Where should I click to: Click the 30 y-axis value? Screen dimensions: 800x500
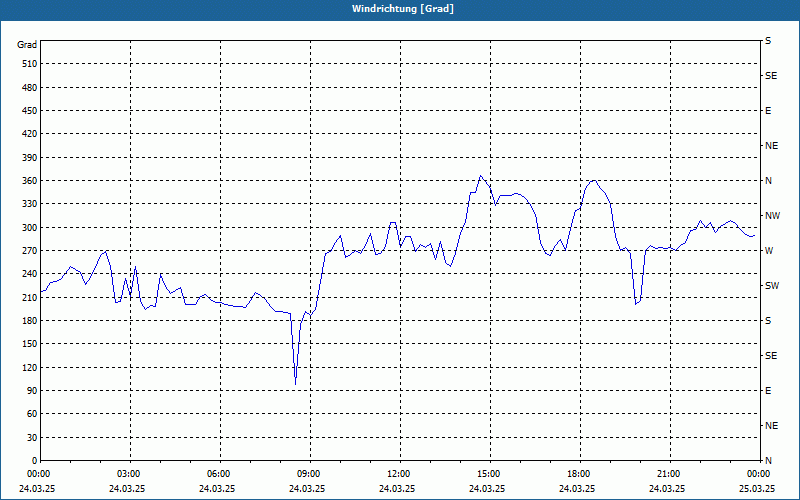pos(32,437)
